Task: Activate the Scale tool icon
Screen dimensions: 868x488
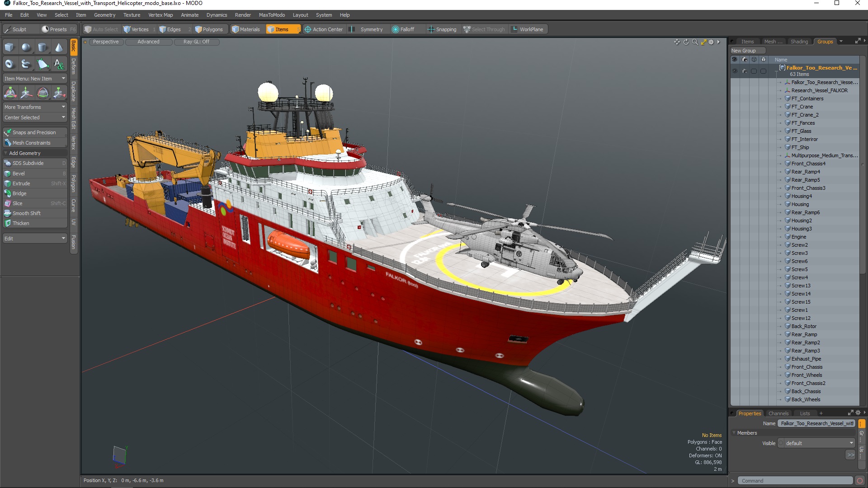Action: tap(59, 93)
